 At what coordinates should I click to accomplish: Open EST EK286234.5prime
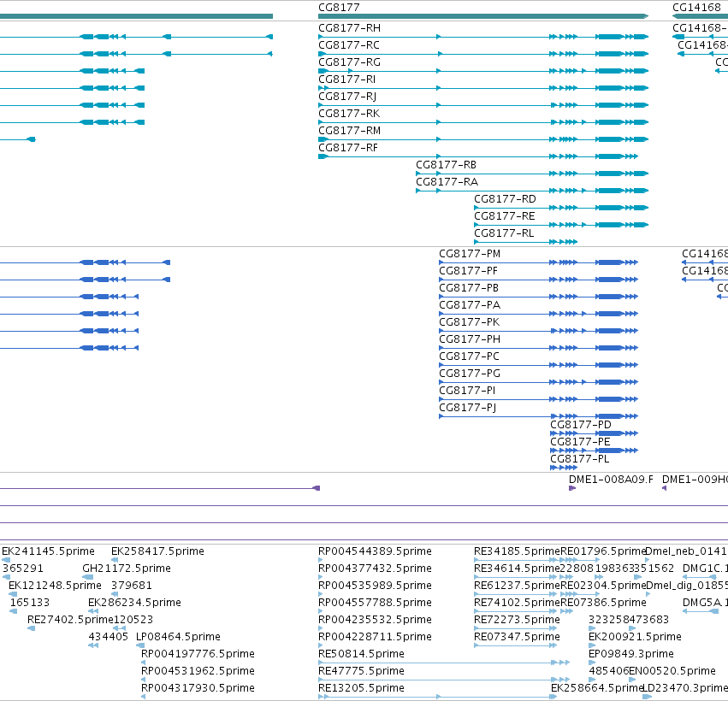point(134,603)
